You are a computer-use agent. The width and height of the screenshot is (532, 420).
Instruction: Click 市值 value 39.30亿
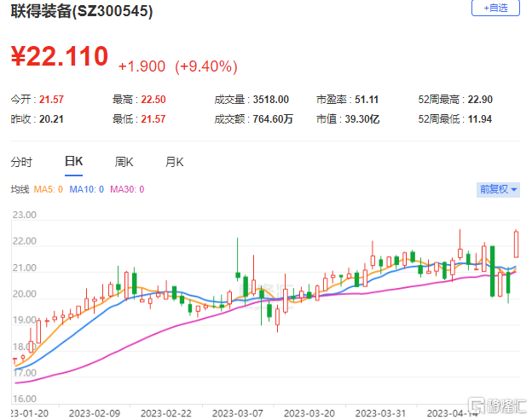[362, 119]
